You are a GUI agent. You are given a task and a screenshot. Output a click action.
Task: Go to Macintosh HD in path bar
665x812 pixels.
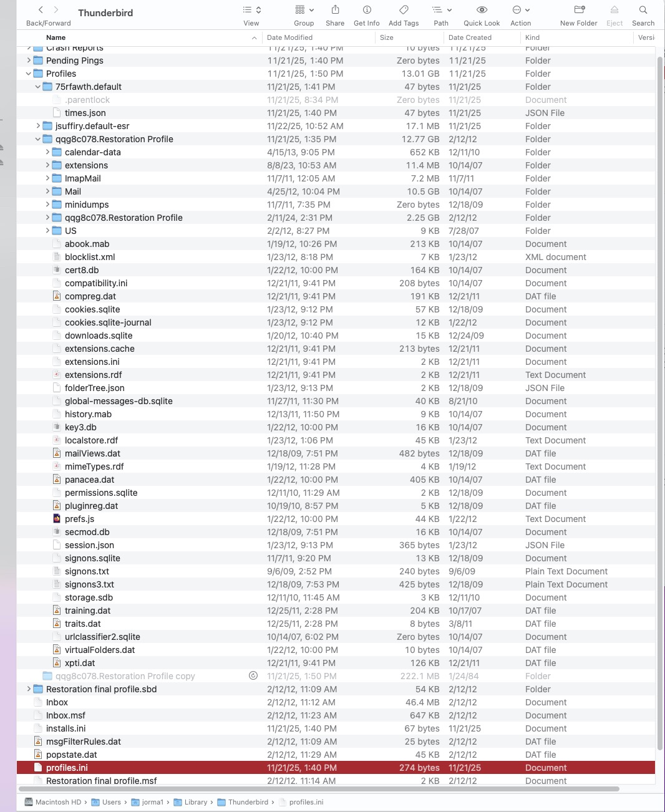click(x=53, y=802)
